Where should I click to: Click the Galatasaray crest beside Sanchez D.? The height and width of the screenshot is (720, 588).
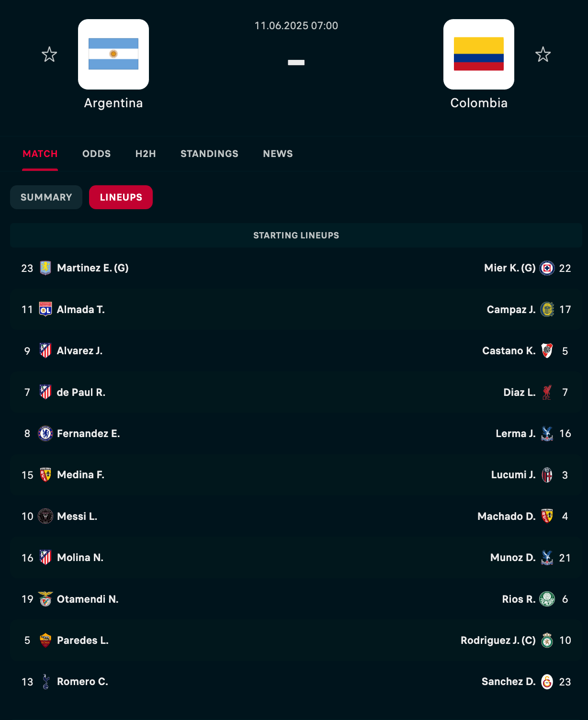(547, 682)
